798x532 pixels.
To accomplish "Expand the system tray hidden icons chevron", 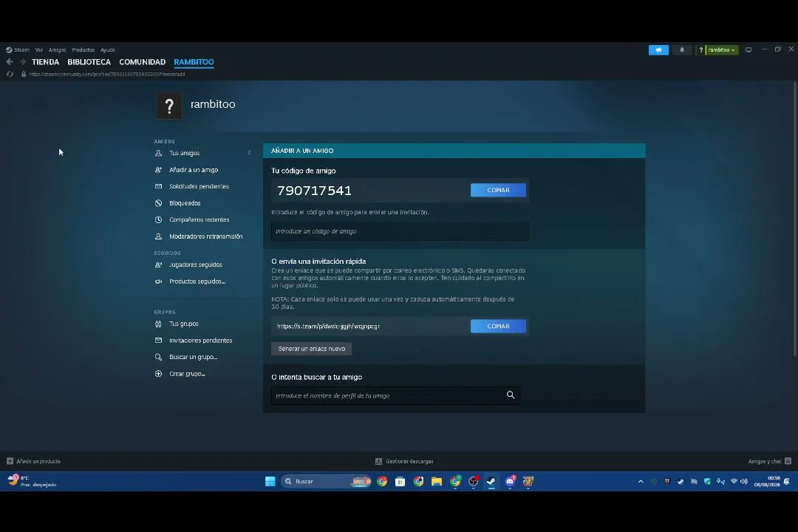I will click(x=641, y=481).
